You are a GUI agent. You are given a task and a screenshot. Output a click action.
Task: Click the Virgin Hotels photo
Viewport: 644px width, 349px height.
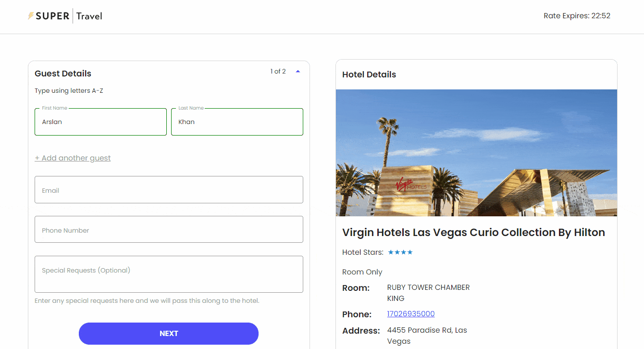[x=476, y=153]
